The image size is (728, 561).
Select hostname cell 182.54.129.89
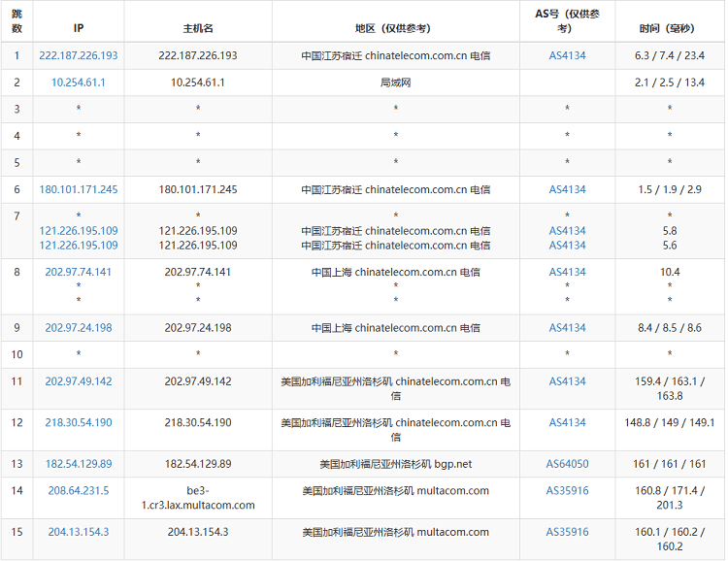(x=198, y=464)
